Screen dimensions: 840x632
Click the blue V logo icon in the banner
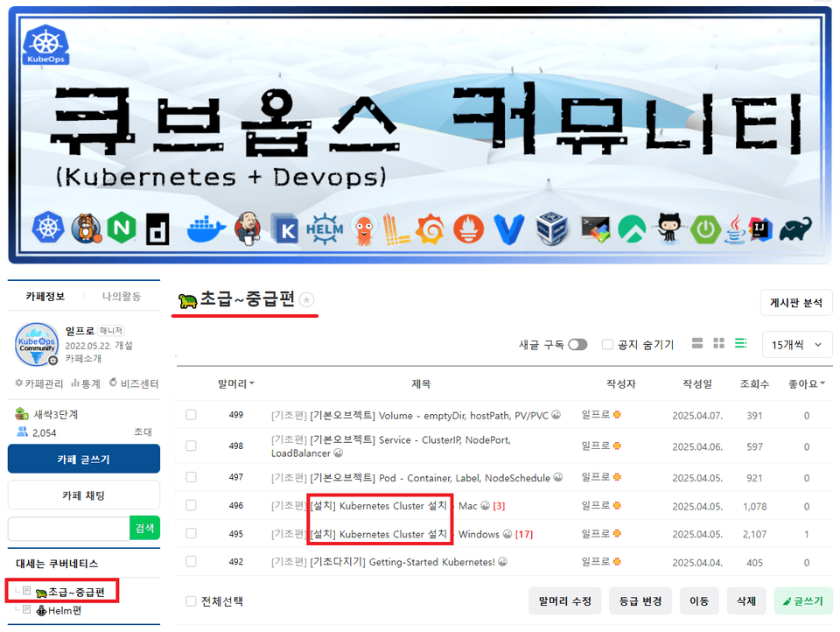(508, 229)
